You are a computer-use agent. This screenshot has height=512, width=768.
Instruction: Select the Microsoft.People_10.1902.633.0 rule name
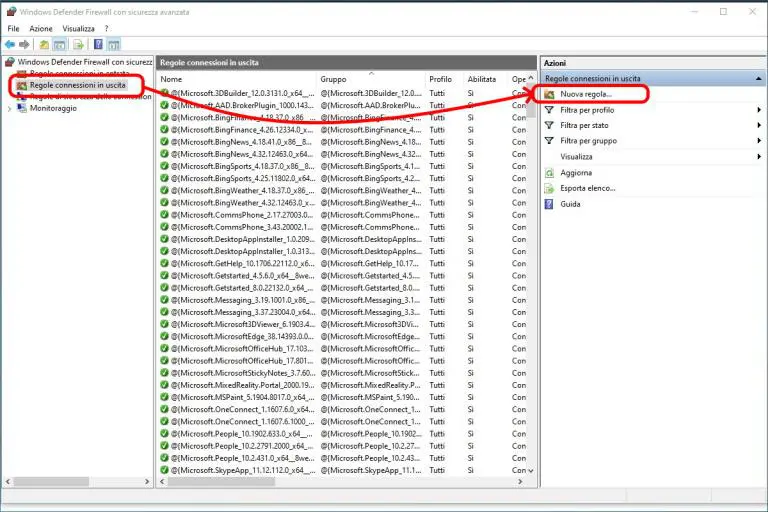pyautogui.click(x=242, y=434)
